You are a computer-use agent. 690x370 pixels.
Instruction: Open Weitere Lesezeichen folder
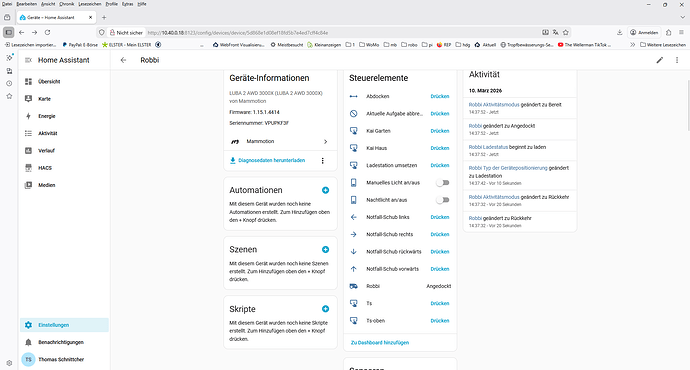(x=663, y=45)
